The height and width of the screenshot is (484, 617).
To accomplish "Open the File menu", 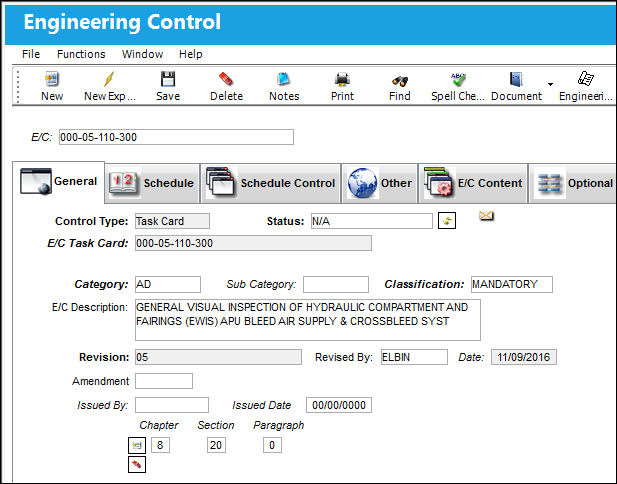I will (x=31, y=54).
